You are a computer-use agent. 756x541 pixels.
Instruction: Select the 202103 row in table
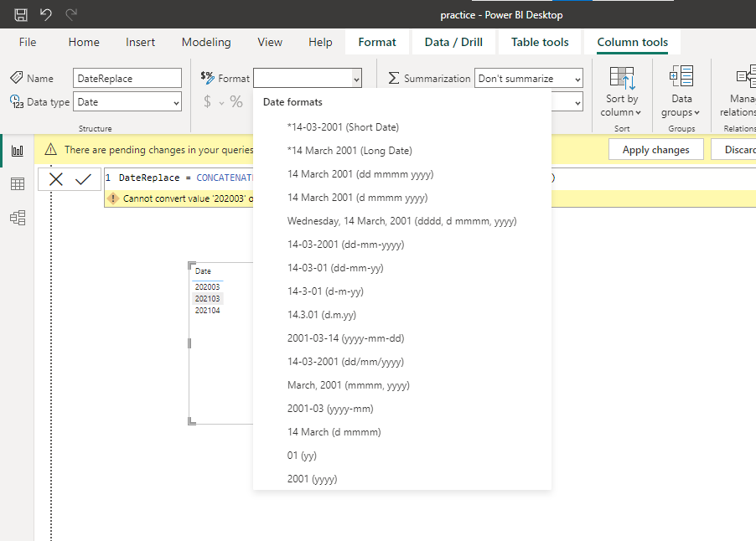(207, 299)
